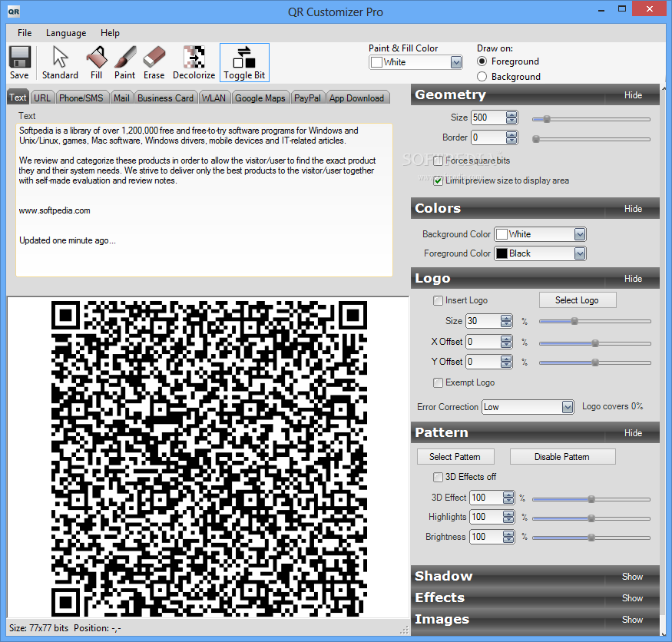Viewport: 672px width, 642px height.
Task: Click the Y Offset spinner arrows
Action: pos(506,362)
